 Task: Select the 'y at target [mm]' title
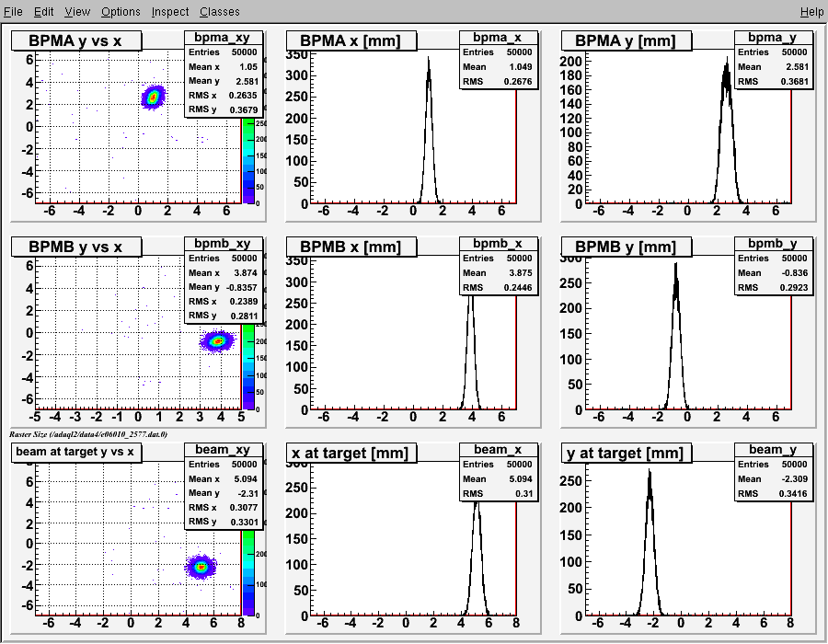(x=627, y=453)
